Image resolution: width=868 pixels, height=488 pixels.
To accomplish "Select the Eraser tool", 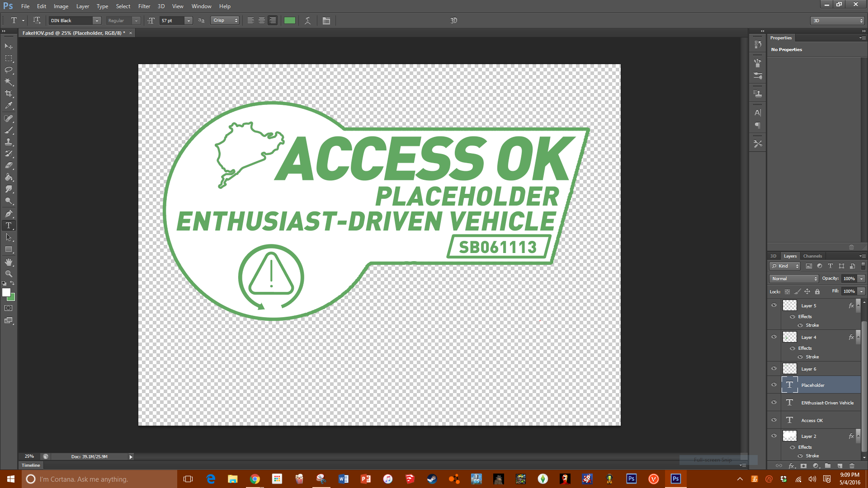I will pyautogui.click(x=9, y=165).
